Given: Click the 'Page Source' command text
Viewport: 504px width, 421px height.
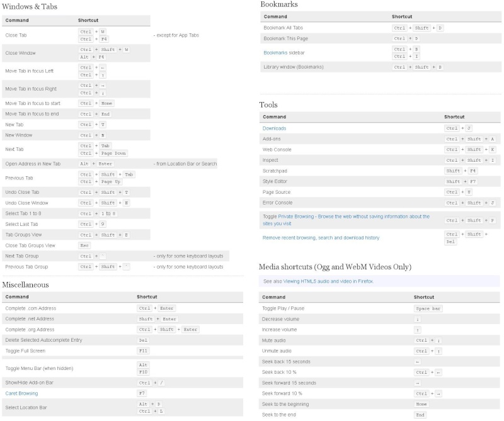Looking at the screenshot, I should point(277,192).
